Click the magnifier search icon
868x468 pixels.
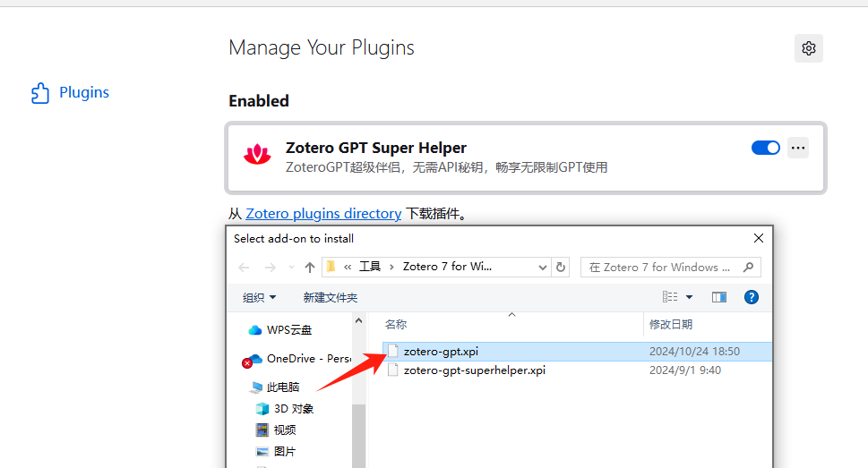(749, 268)
